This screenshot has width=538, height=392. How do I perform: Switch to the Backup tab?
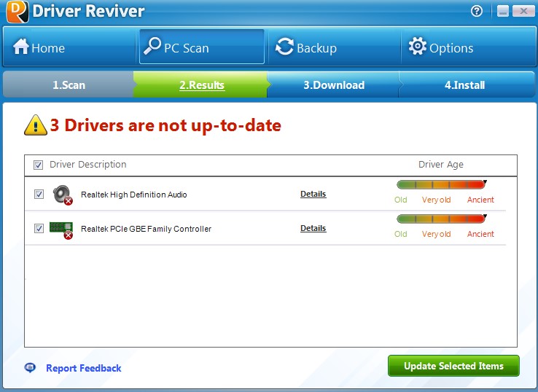[335, 47]
